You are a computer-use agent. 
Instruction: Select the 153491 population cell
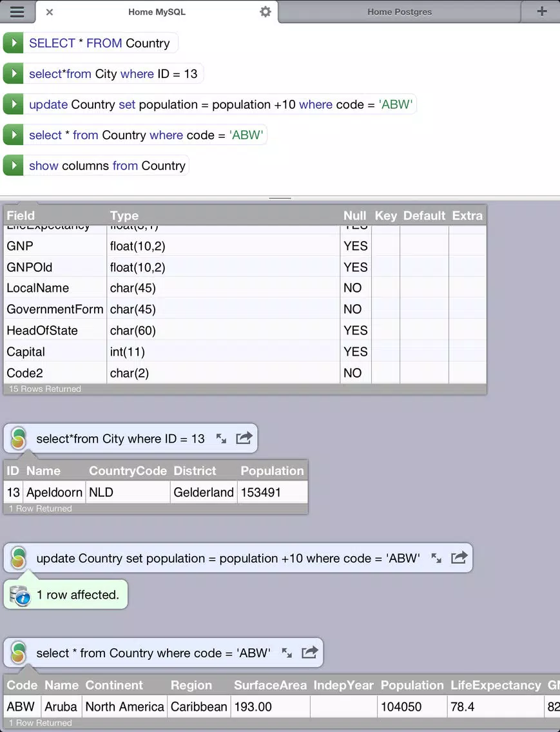[273, 492]
